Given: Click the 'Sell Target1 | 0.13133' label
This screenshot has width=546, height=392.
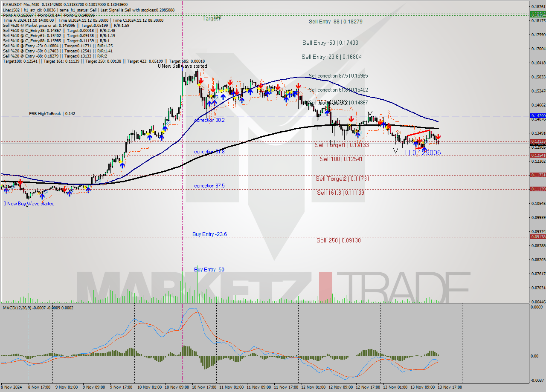Looking at the screenshot, I should (x=342, y=145).
